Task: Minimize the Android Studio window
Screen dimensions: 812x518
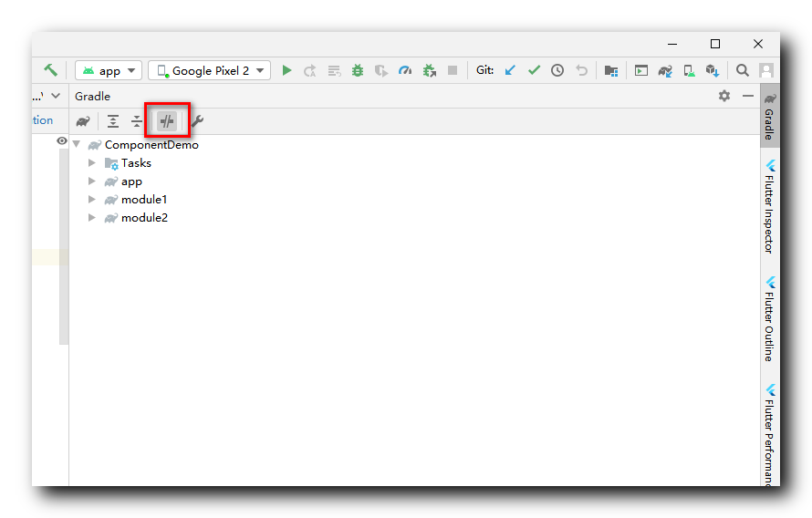Action: coord(672,44)
